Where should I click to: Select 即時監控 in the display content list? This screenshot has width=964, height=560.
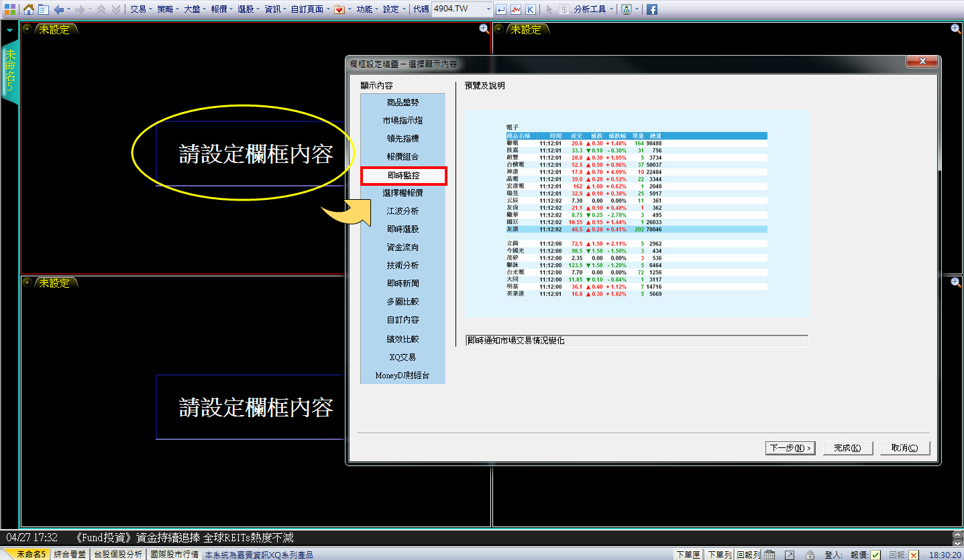[403, 175]
